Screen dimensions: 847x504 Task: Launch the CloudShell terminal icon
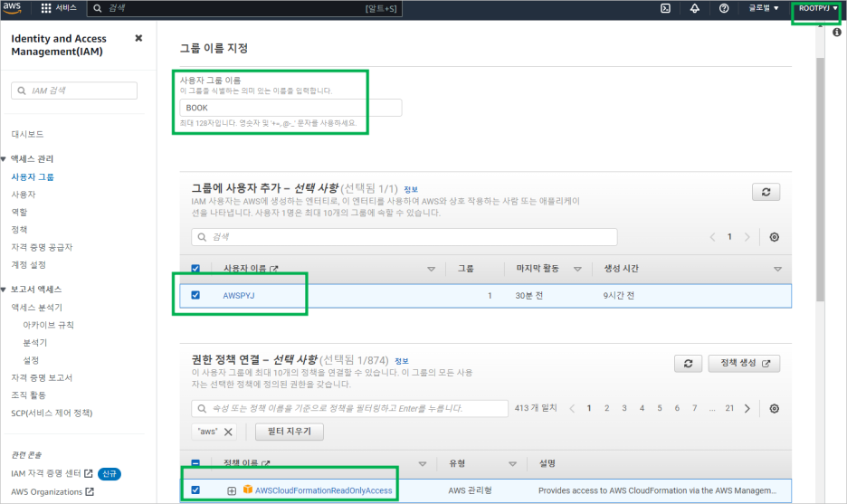click(x=665, y=8)
